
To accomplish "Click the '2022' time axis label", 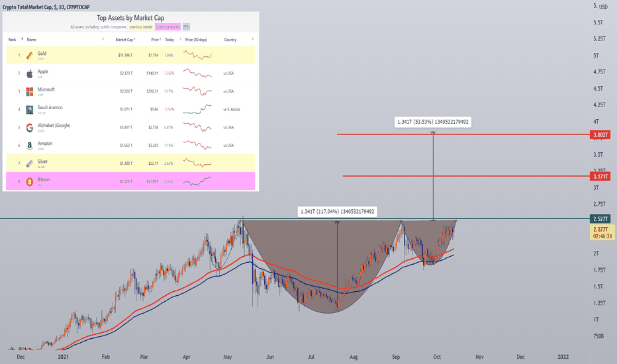I will click(x=563, y=357).
